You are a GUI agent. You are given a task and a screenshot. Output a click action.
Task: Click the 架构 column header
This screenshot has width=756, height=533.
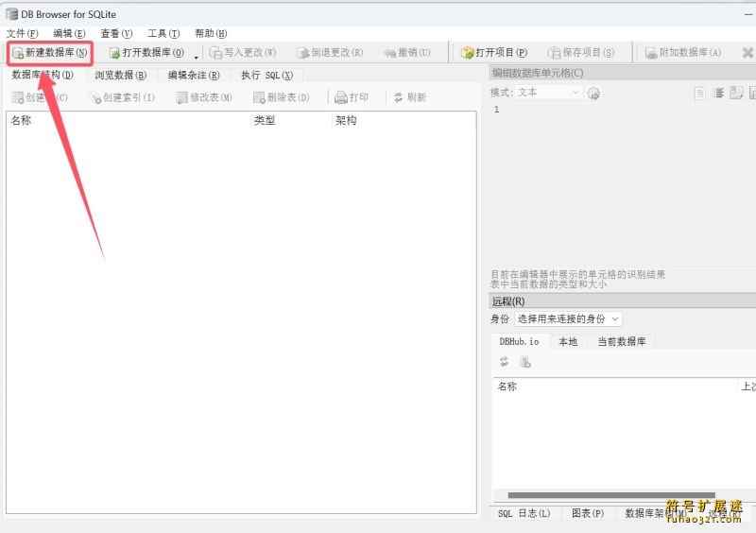pyautogui.click(x=404, y=120)
